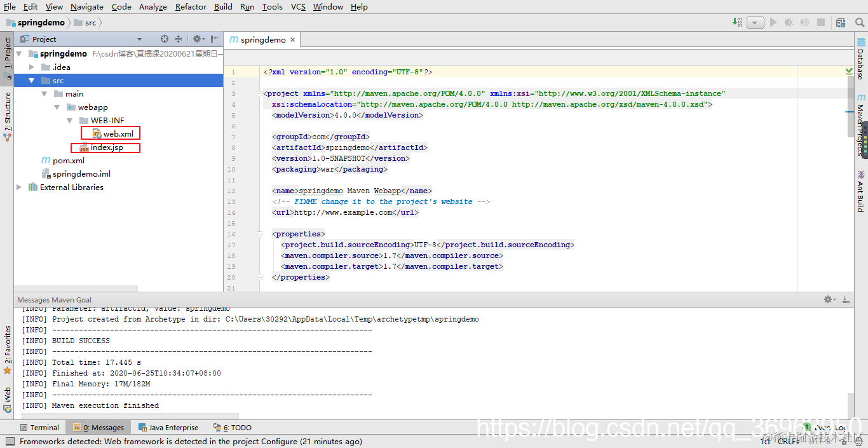This screenshot has height=448, width=868.
Task: Open the Refactor menu
Action: click(x=191, y=6)
